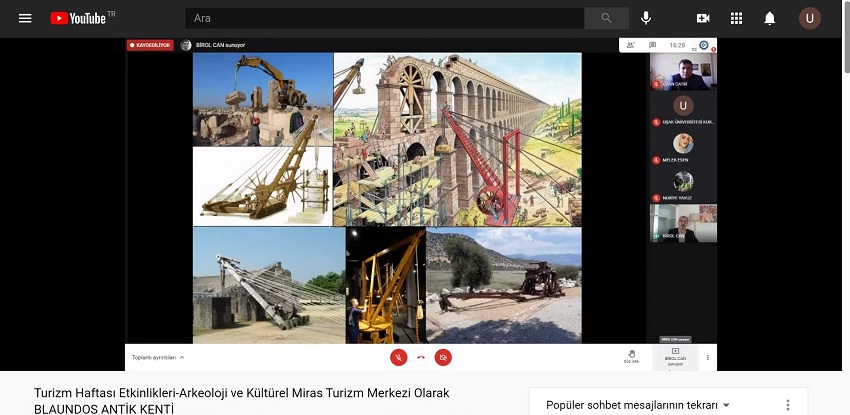This screenshot has width=850, height=415.
Task: Go to the YouTube home logo
Action: (x=82, y=18)
